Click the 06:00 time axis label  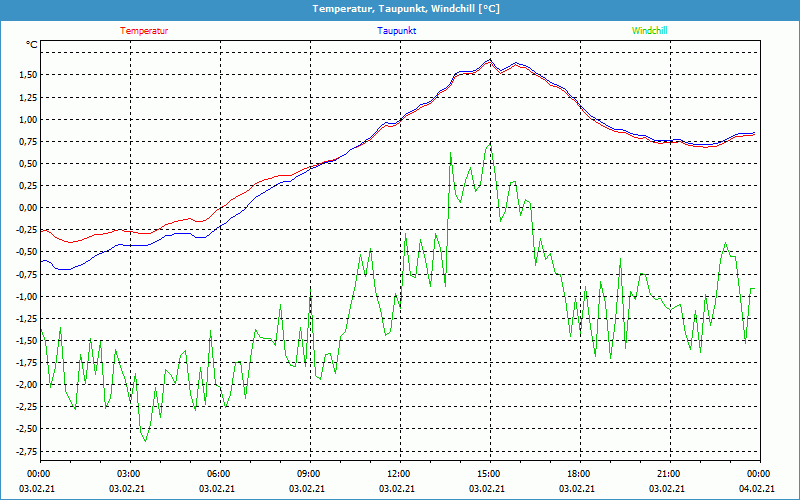(x=219, y=474)
